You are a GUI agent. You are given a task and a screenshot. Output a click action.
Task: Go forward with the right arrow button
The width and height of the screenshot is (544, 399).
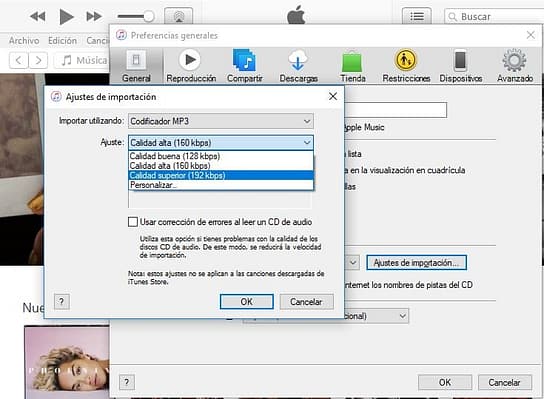38,60
